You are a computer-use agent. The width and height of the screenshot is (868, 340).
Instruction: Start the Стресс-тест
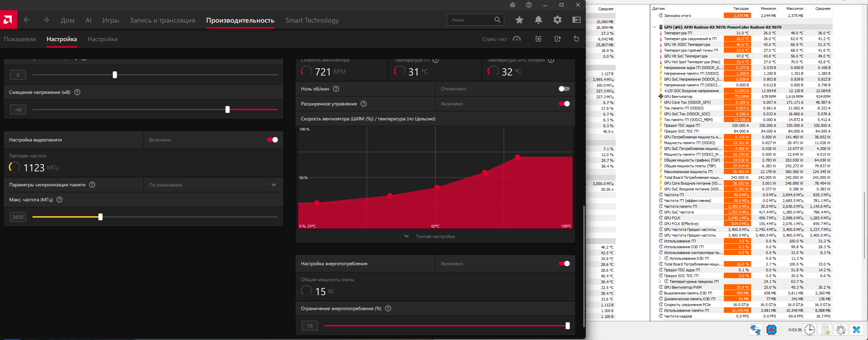501,39
